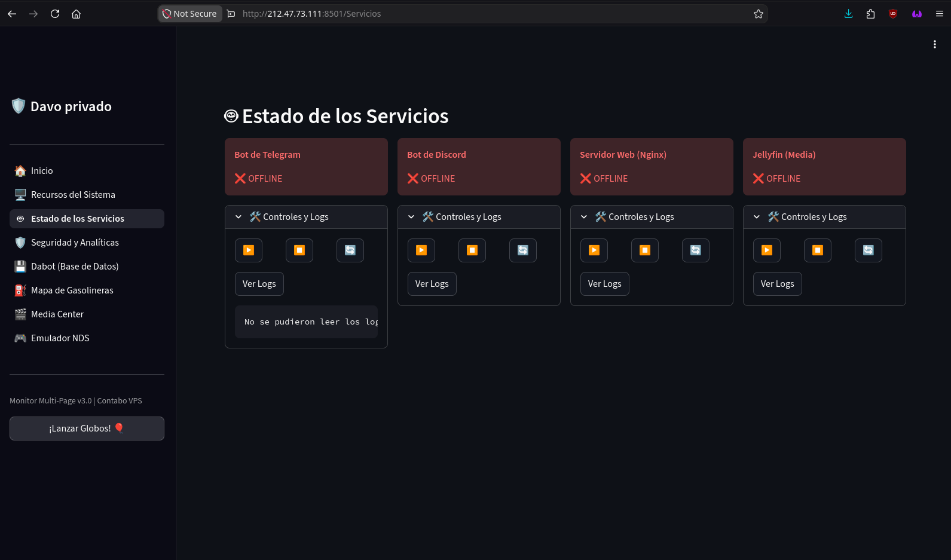Click the Bot de Telegram OFFLINE status card
Viewport: 951px width, 560px height.
coord(306,167)
